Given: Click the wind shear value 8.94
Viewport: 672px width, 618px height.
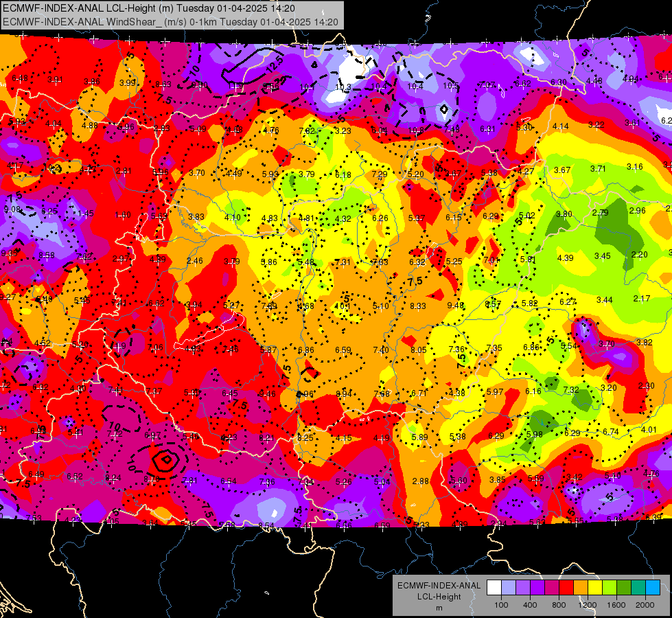Looking at the screenshot, I should point(344,393).
